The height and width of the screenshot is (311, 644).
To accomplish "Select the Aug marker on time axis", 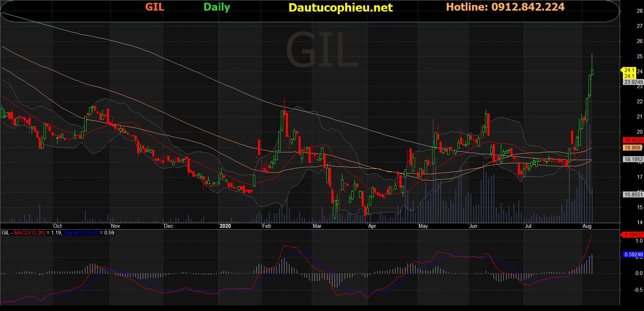I will 587,226.
